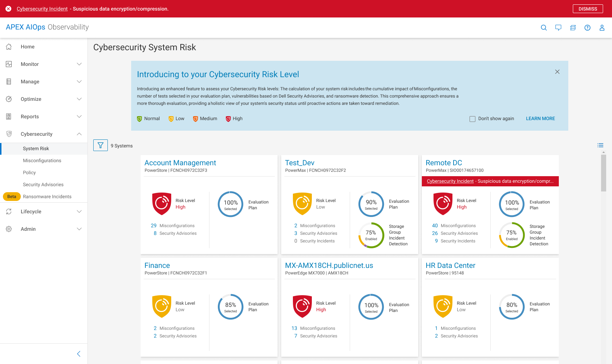Open the search icon in header
This screenshot has height=364, width=612.
coord(544,28)
